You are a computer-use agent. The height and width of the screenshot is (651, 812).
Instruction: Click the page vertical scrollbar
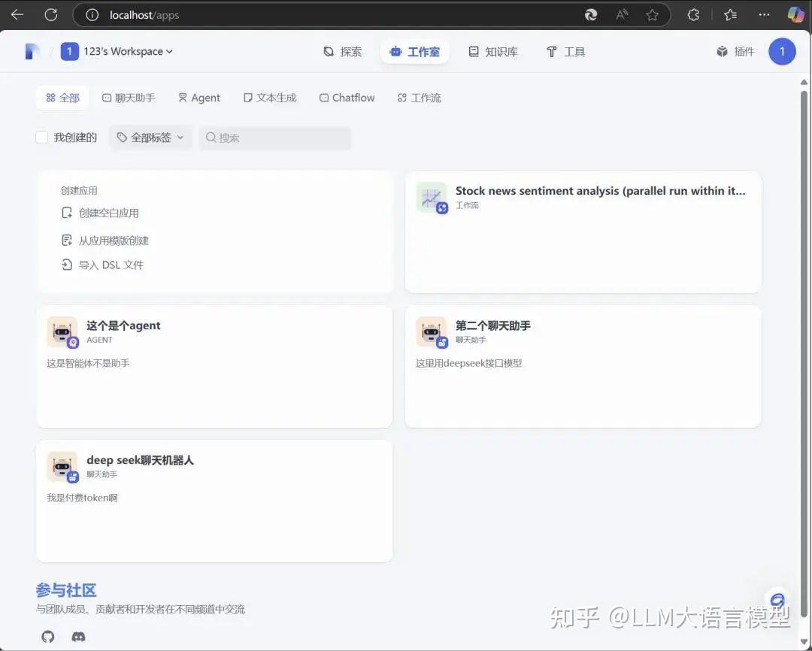[x=804, y=354]
